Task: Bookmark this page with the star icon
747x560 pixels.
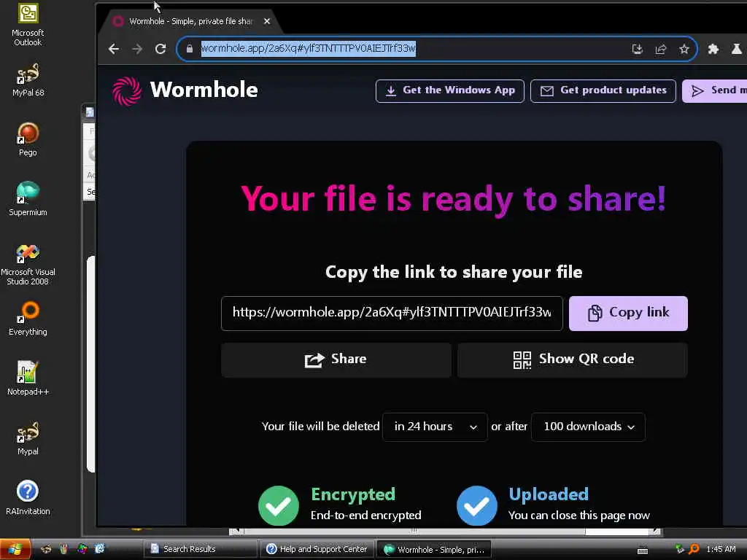Action: point(684,49)
